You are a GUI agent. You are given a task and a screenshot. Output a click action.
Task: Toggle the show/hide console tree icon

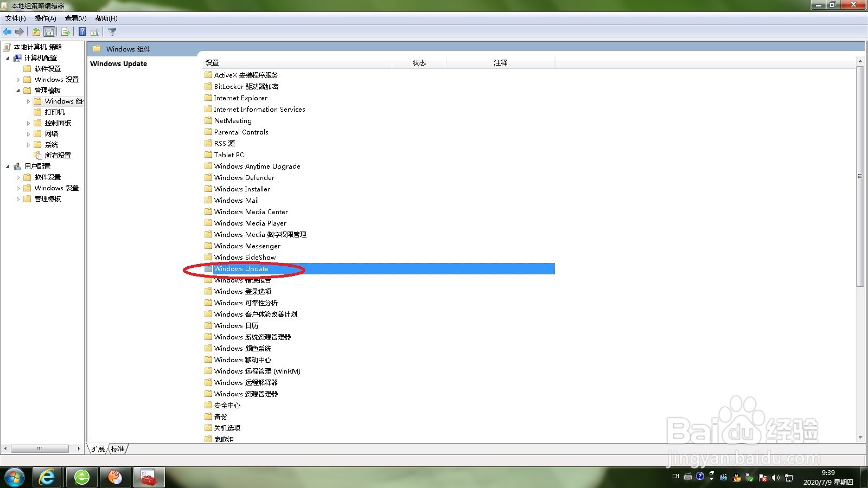pyautogui.click(x=49, y=32)
